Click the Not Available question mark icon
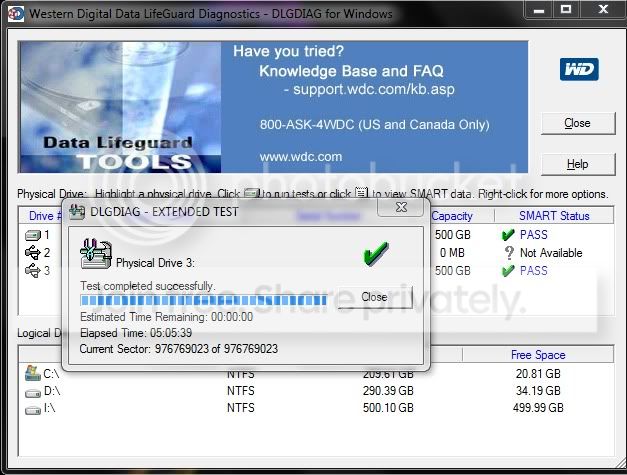 [509, 253]
